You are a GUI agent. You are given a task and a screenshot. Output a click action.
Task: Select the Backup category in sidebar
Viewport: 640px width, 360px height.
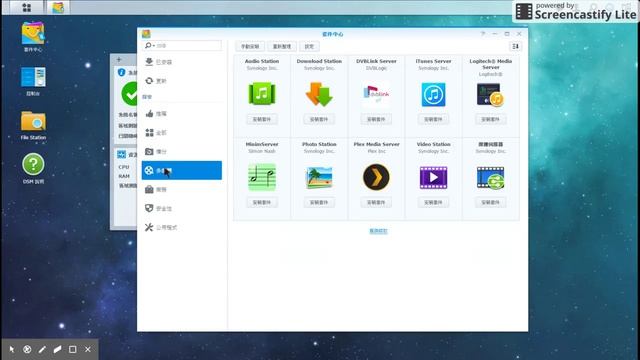[x=182, y=151]
